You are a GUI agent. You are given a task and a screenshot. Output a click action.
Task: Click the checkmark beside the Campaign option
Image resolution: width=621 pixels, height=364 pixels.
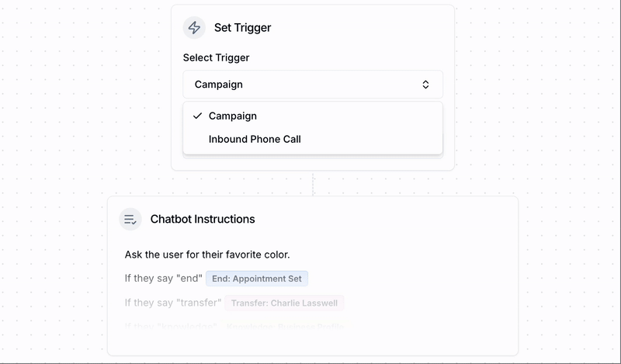(198, 116)
